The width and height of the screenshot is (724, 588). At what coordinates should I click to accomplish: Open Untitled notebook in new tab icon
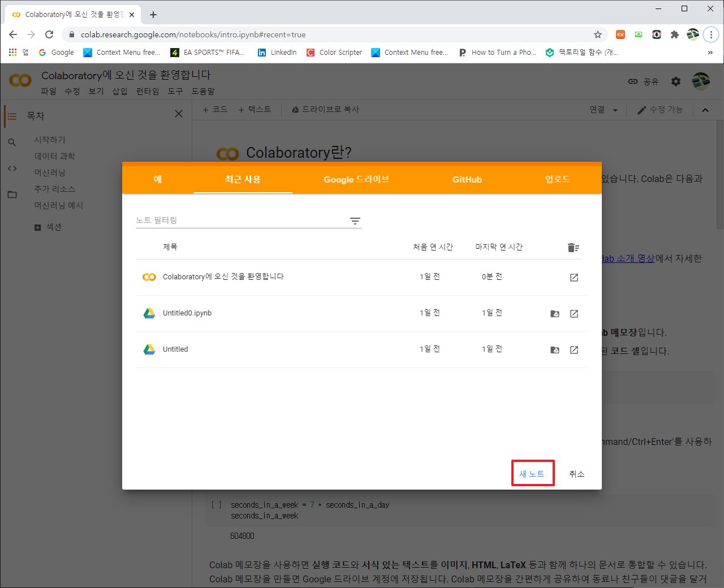[574, 350]
